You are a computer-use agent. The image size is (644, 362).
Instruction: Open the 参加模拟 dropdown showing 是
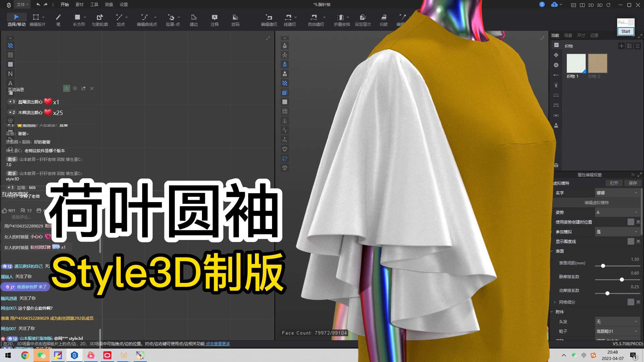(617, 232)
